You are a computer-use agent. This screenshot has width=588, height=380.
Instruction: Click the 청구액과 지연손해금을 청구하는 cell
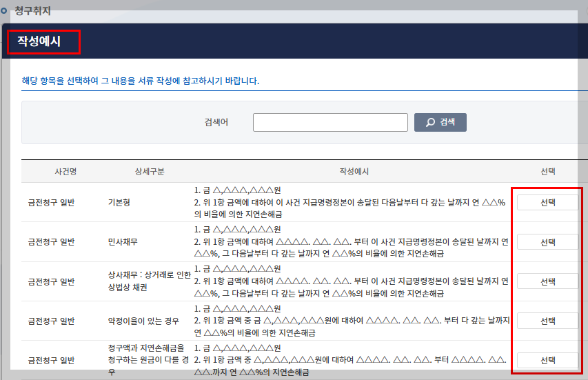tap(148, 360)
